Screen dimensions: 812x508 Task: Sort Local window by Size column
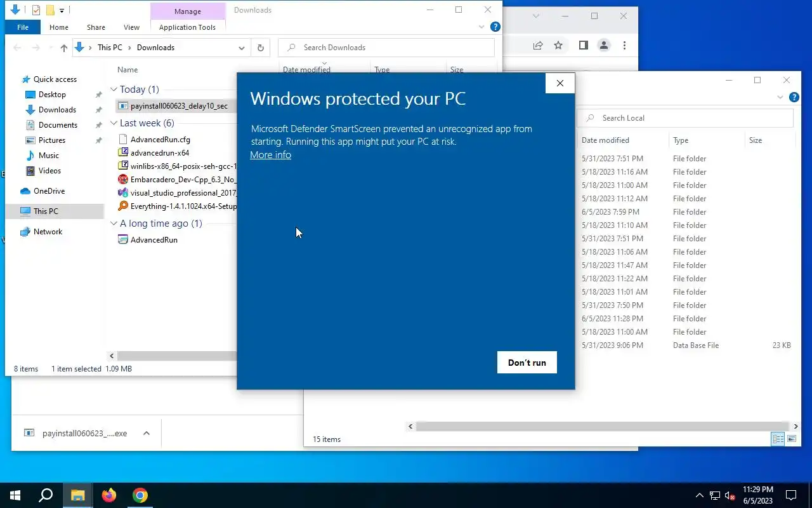pos(756,140)
